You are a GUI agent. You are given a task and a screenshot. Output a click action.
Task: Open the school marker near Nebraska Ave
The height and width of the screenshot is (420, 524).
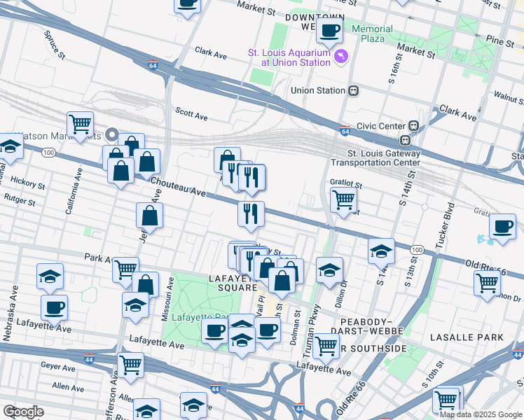[x=50, y=277]
